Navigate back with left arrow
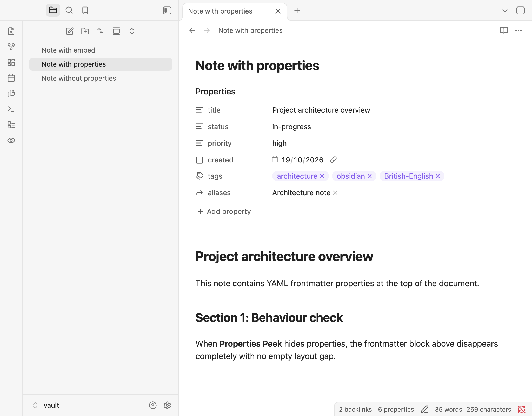This screenshot has height=416, width=532. pyautogui.click(x=192, y=30)
